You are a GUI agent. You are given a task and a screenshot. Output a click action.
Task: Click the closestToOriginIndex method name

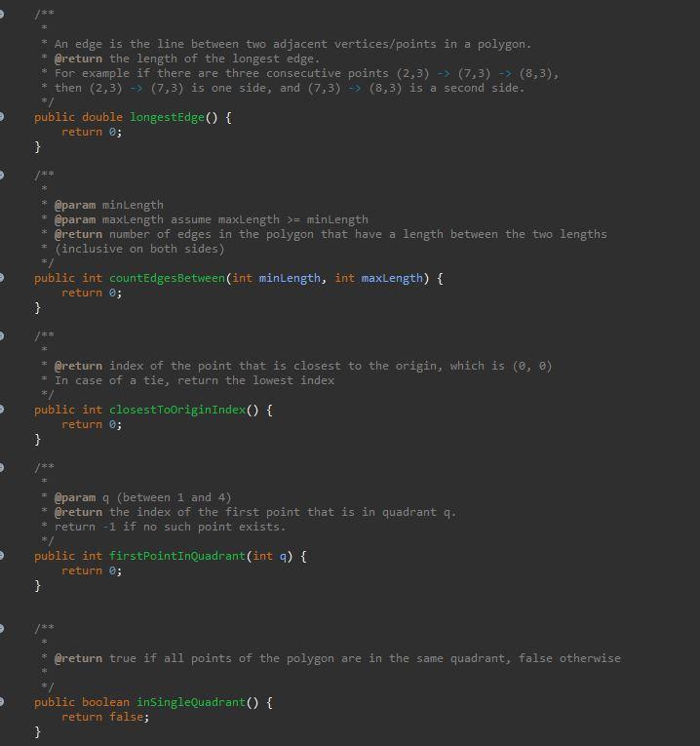tap(177, 410)
